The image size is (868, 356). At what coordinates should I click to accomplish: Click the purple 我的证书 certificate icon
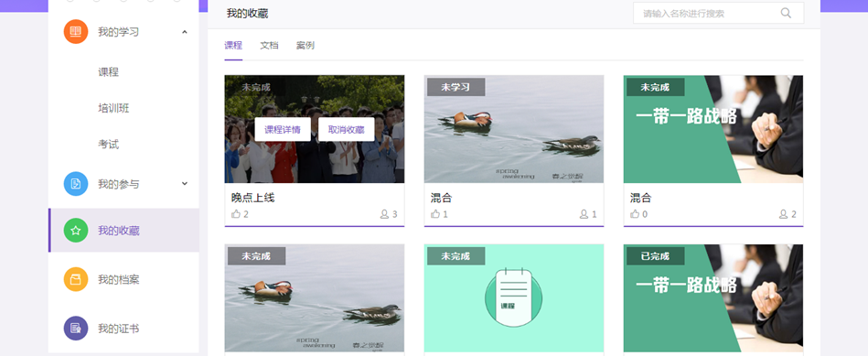tap(76, 329)
